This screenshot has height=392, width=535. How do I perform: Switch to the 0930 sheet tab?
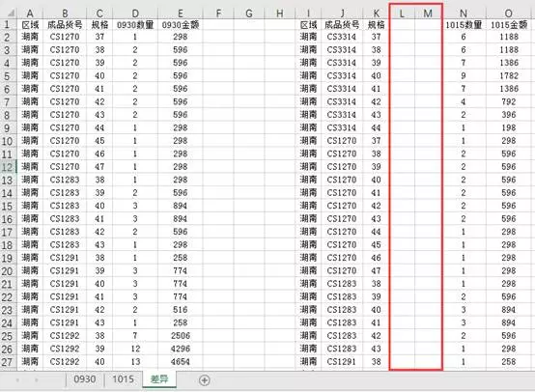tap(85, 379)
